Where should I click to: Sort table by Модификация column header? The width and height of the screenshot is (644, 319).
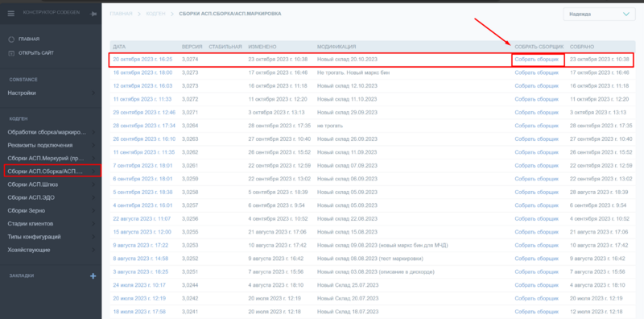coord(336,47)
